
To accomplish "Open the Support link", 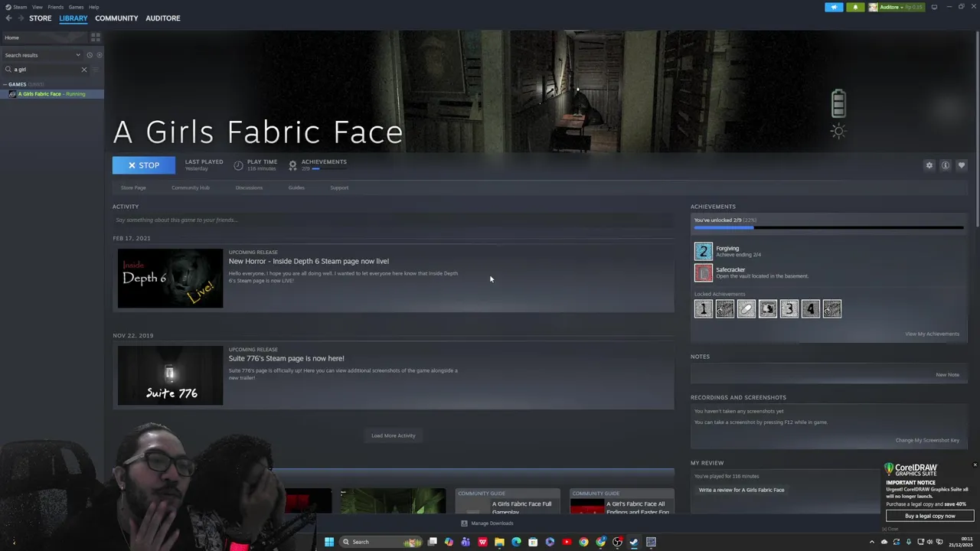I will pyautogui.click(x=339, y=187).
